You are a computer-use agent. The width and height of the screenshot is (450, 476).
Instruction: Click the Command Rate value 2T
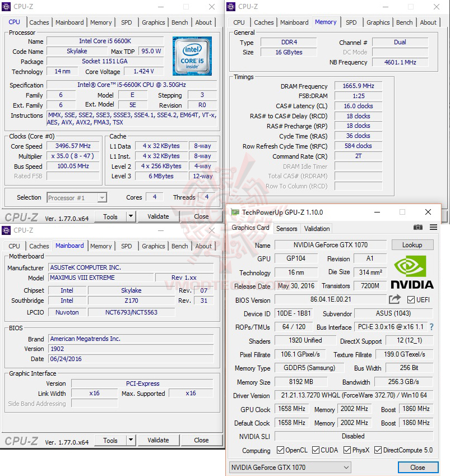click(358, 156)
